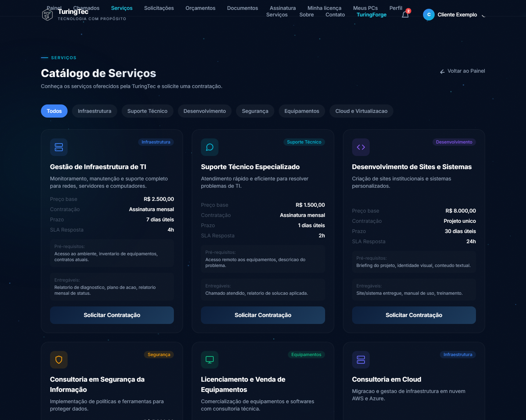Filter services by Cloud e Virtualizacao
The width and height of the screenshot is (526, 420).
coord(361,111)
